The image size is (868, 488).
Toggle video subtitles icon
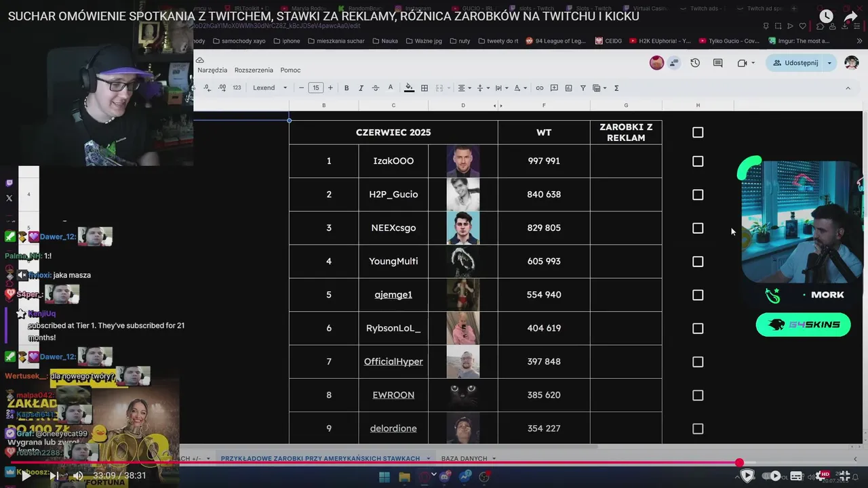pos(796,476)
